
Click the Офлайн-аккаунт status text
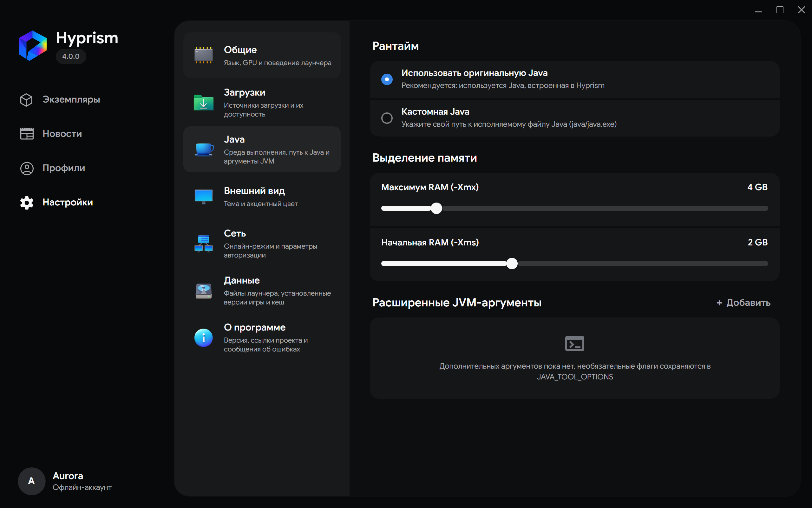click(x=82, y=487)
